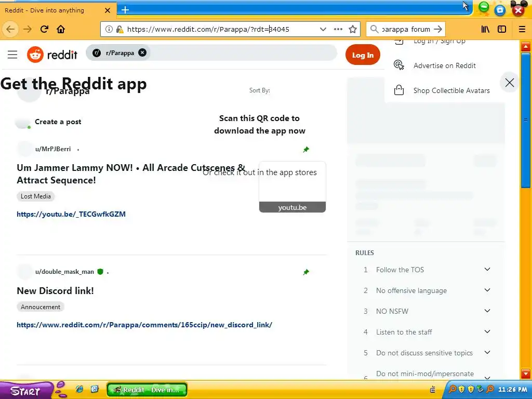The image size is (532, 399).
Task: Toggle the browser sidebar icon
Action: [x=502, y=29]
